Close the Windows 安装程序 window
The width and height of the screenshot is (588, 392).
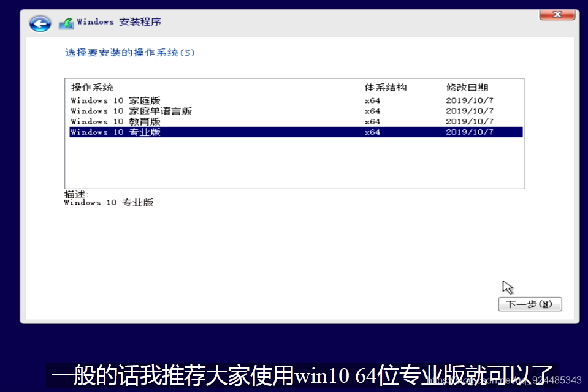point(557,15)
